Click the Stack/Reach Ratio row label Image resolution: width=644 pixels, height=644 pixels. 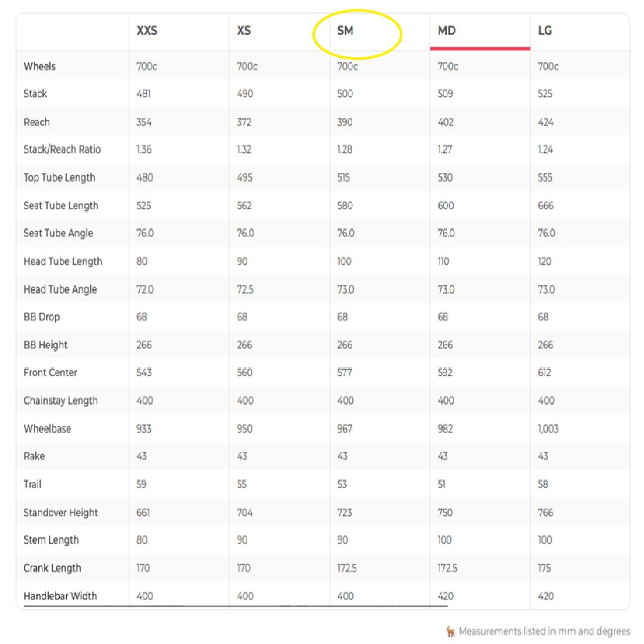coord(62,149)
